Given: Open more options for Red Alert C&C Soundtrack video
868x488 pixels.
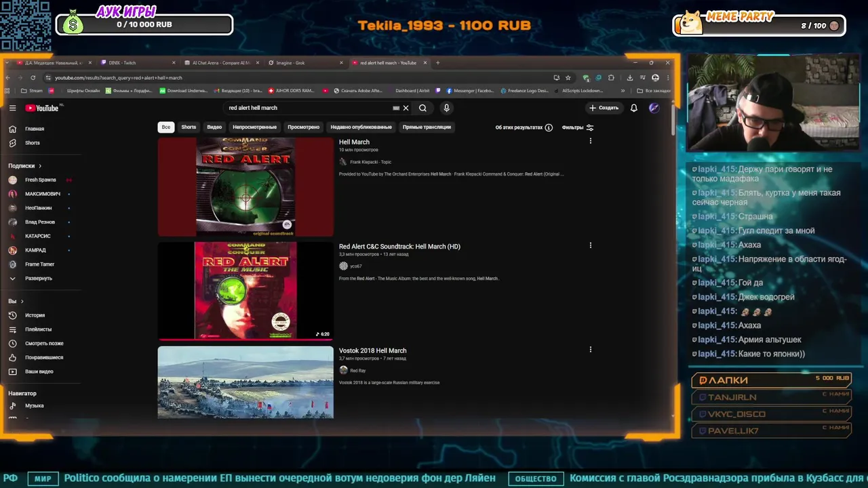Looking at the screenshot, I should coord(590,245).
